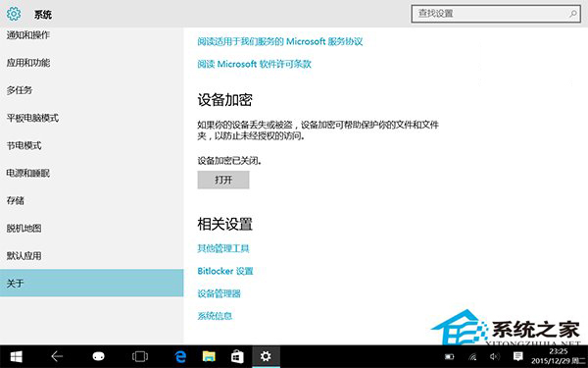
Task: Open the 其他管理工具 link
Action: tap(223, 248)
